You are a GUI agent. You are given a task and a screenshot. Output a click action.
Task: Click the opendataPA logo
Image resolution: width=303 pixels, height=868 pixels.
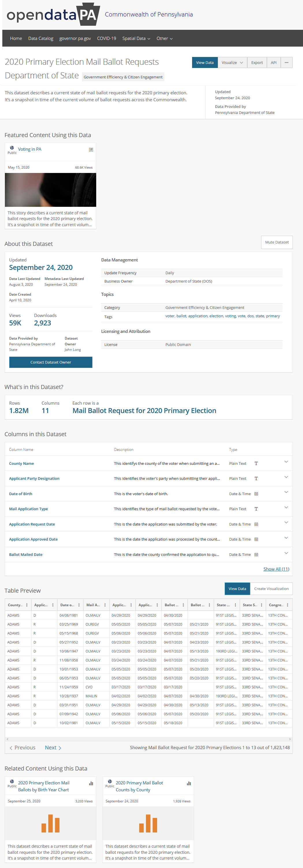[53, 14]
